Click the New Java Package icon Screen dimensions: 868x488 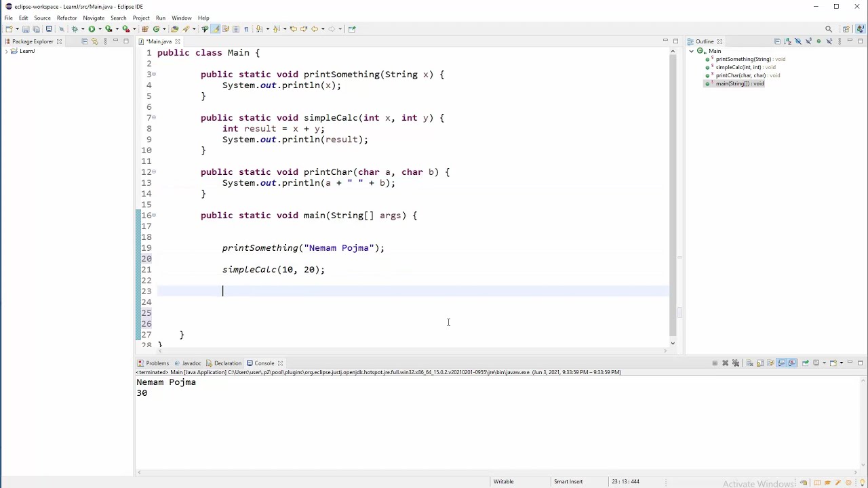pyautogui.click(x=145, y=28)
